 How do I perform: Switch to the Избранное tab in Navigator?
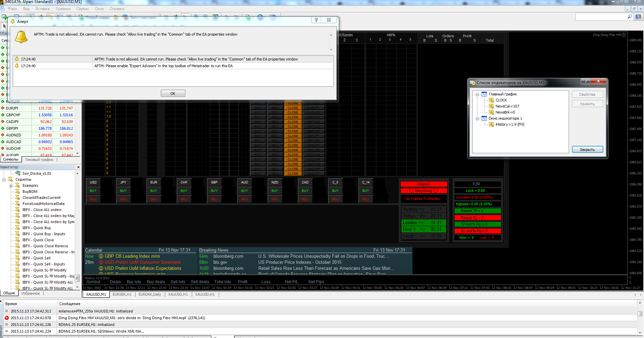click(x=31, y=293)
